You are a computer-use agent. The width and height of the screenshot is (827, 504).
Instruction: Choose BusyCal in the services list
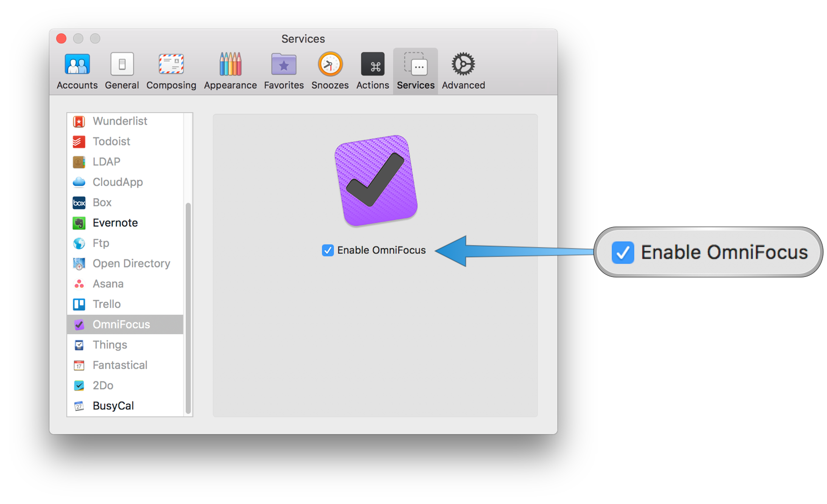click(125, 406)
